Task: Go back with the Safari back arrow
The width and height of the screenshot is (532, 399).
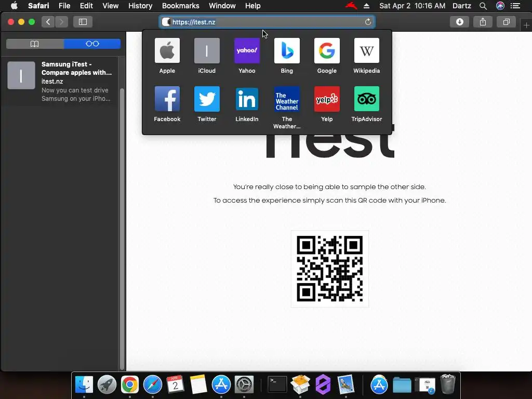Action: point(48,22)
